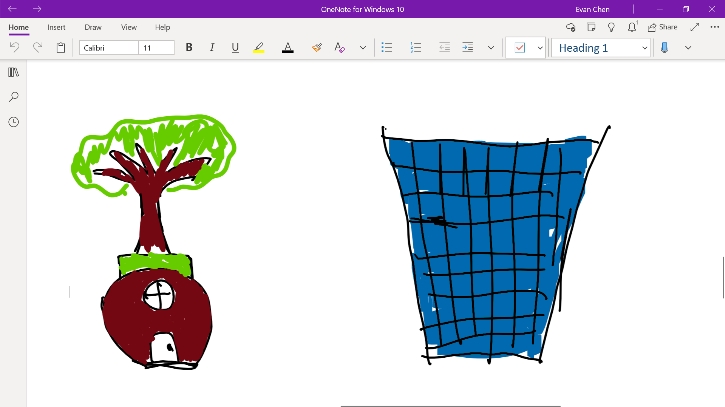Click the Evan Chen account name

[592, 9]
